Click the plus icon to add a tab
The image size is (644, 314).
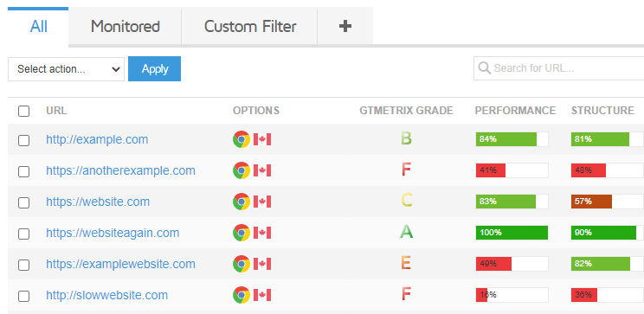coord(345,26)
